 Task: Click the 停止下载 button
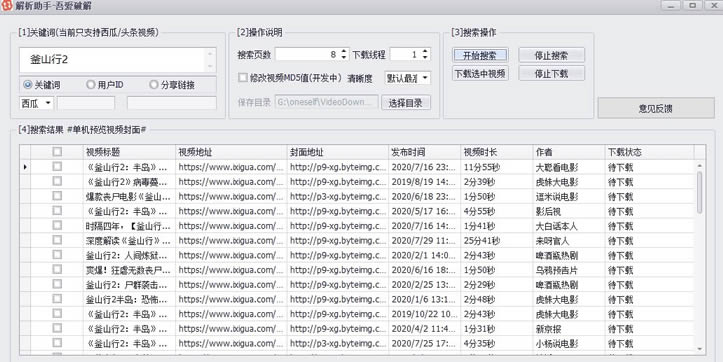(551, 73)
